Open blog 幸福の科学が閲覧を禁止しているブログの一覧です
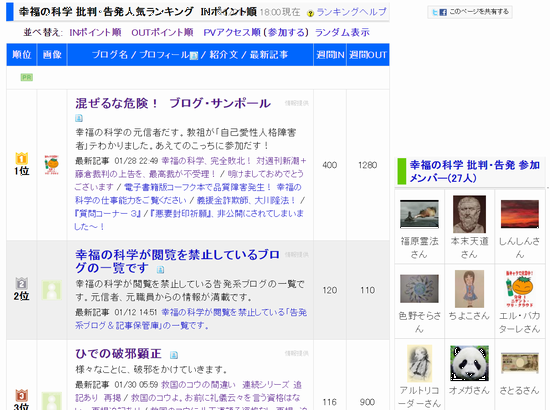This screenshot has width=550, height=410. tap(177, 261)
